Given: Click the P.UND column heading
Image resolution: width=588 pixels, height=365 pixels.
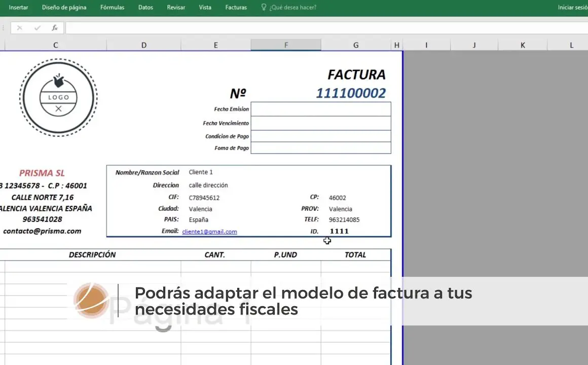Looking at the screenshot, I should click(285, 254).
